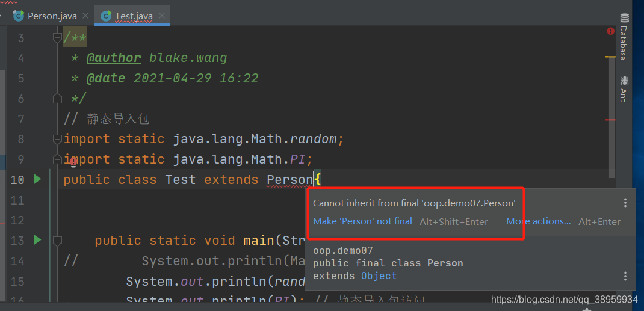Click 'Make 'Person' not final' quick fix
The width and height of the screenshot is (644, 311).
tap(362, 221)
